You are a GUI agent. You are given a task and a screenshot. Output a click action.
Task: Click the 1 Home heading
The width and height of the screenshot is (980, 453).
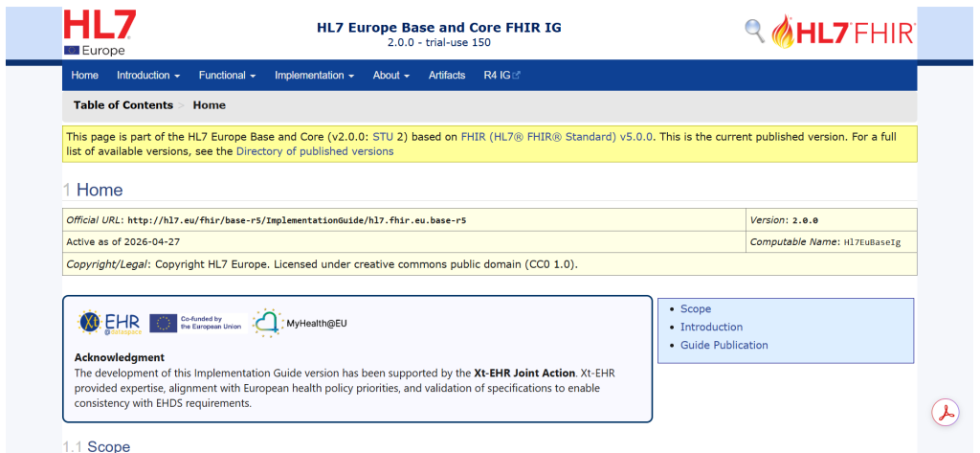coord(93,191)
